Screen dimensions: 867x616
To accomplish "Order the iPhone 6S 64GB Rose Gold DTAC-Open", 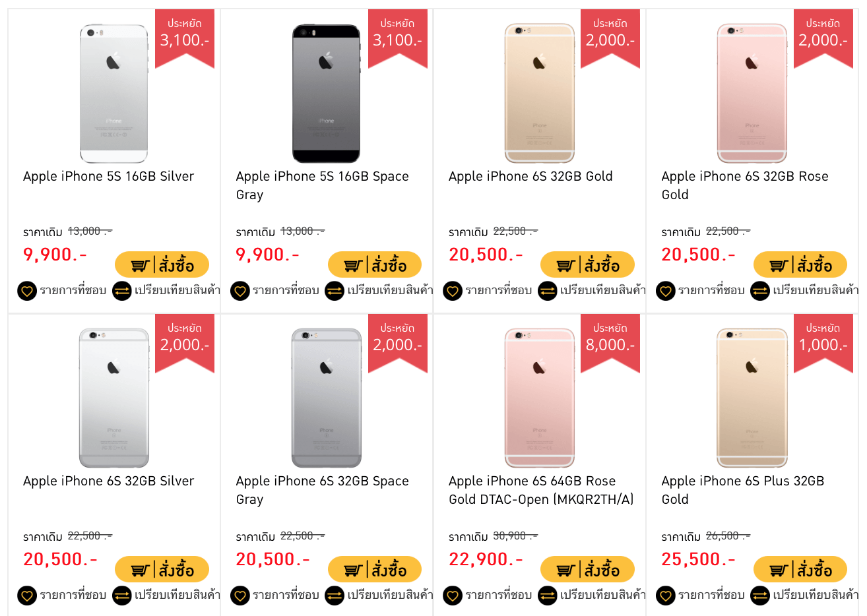I will tap(587, 569).
